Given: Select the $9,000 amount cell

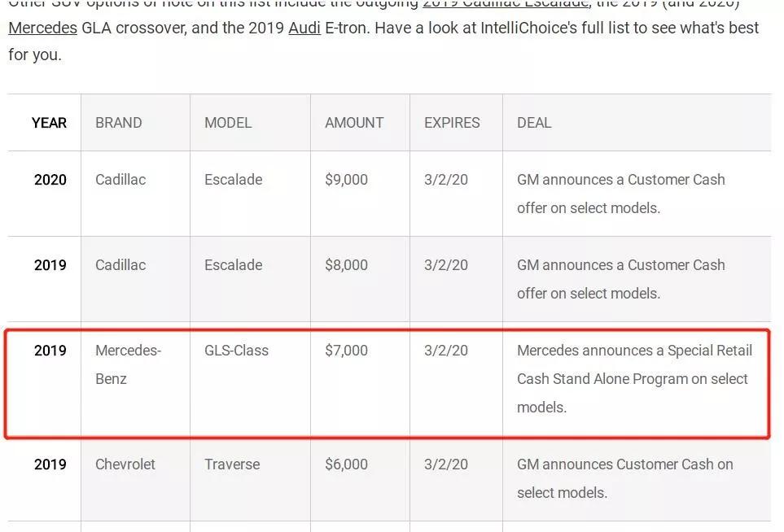Looking at the screenshot, I should tap(346, 180).
